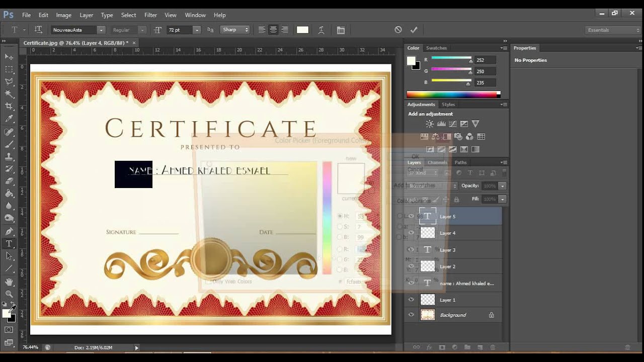Open the NouveauAsta font family dropdown
The image size is (644, 362).
[101, 30]
